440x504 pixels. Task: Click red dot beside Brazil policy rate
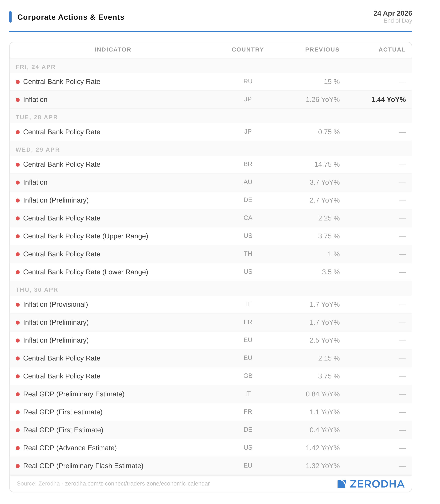(18, 165)
